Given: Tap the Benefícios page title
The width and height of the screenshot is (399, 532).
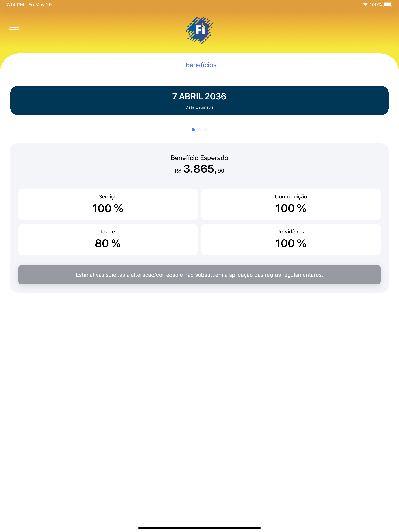Looking at the screenshot, I should click(x=201, y=65).
